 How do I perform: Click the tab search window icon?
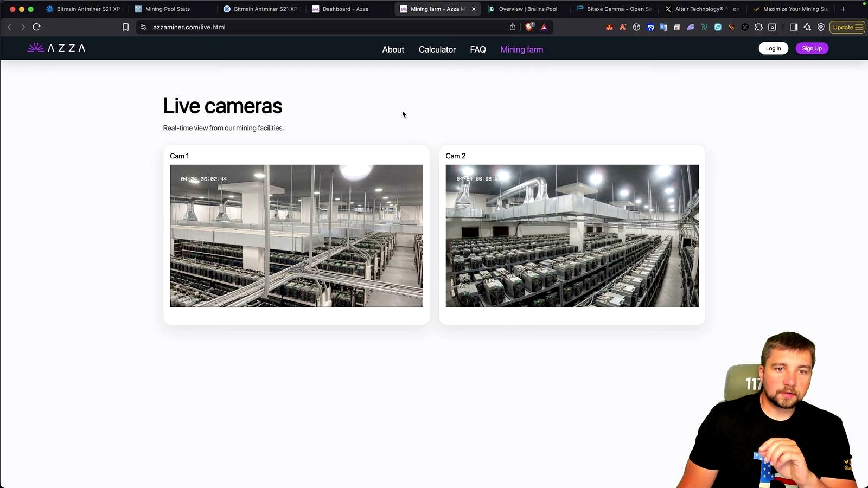tap(772, 27)
